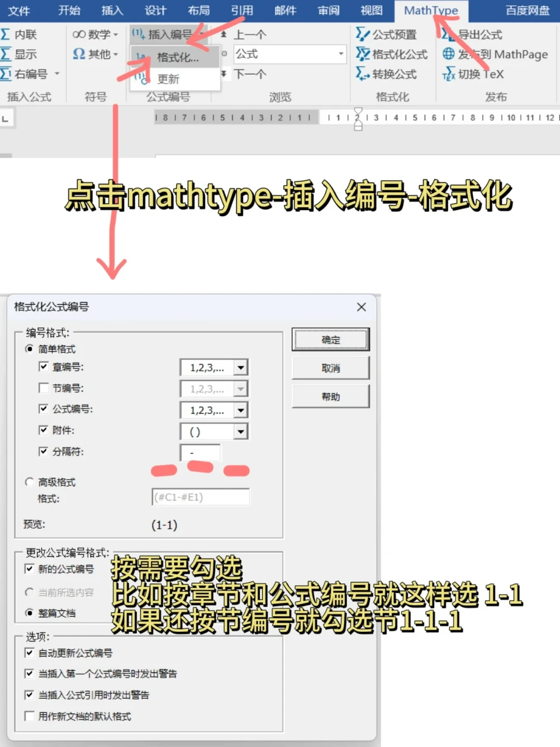Image resolution: width=560 pixels, height=747 pixels.
Task: Click the 分隔符 separator input field
Action: [200, 452]
